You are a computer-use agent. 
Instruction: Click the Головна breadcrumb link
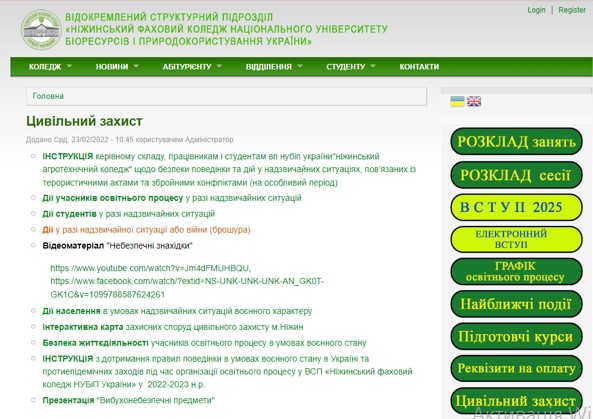pyautogui.click(x=48, y=96)
